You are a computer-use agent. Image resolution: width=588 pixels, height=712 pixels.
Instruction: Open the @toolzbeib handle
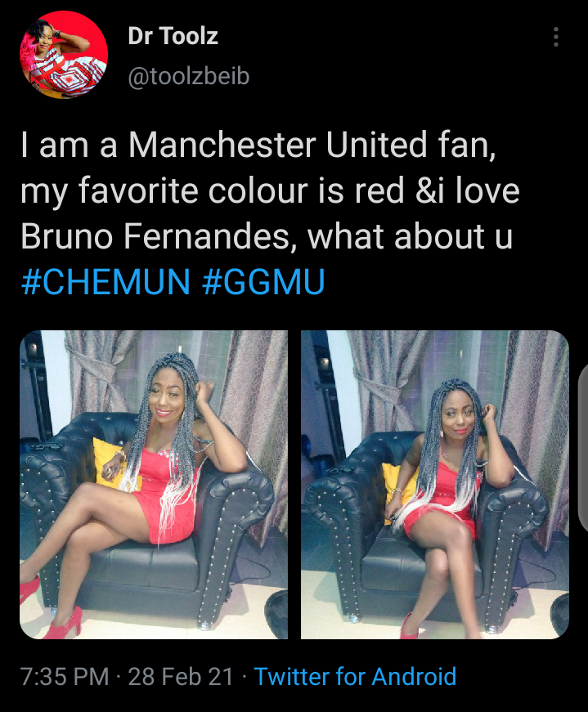click(189, 76)
